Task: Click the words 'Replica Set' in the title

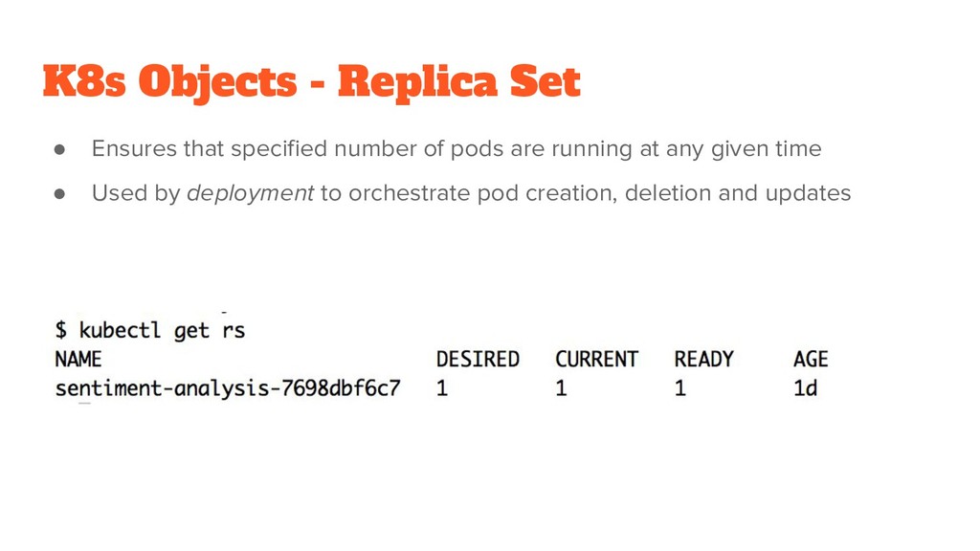Action: 459,82
